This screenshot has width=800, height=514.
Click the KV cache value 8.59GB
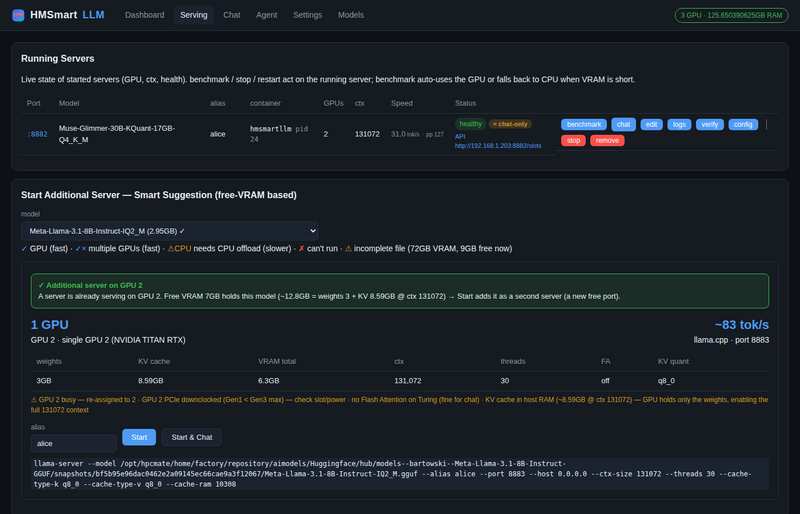pos(151,381)
